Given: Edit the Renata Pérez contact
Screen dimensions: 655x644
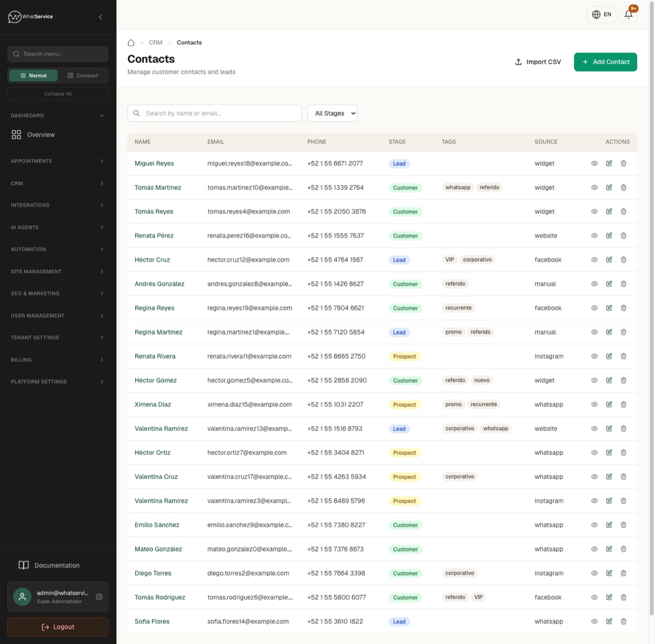Looking at the screenshot, I should pos(609,235).
